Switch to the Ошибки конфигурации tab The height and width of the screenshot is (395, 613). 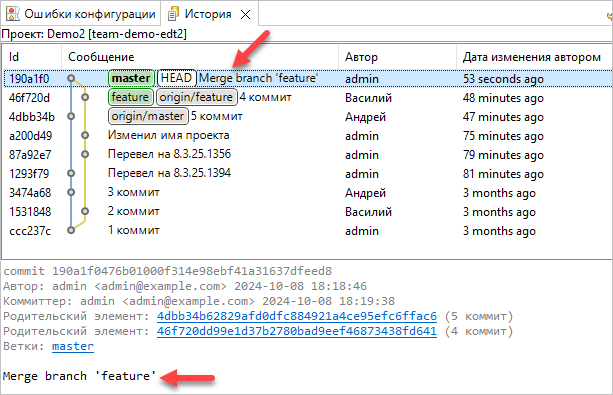81,14
